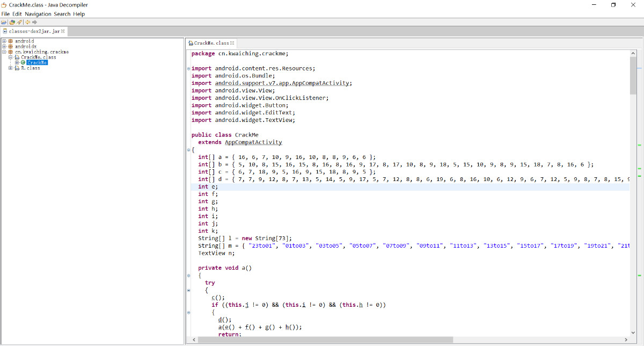Click the cn.kwaiching.crackme package icon
The image size is (644, 346).
pos(10,52)
